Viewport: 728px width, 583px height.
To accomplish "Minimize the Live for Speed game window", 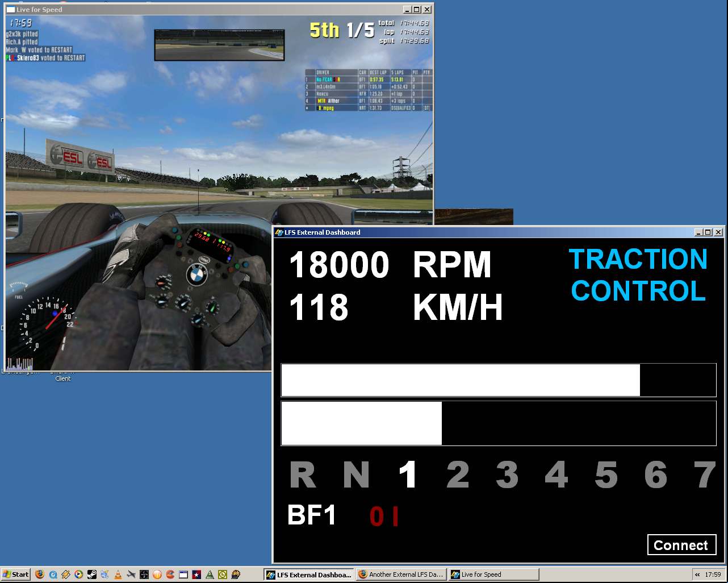I will [x=407, y=9].
